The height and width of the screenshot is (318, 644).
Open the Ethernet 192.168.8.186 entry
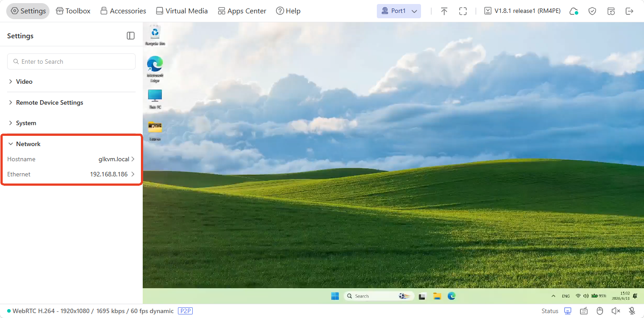[x=71, y=174]
